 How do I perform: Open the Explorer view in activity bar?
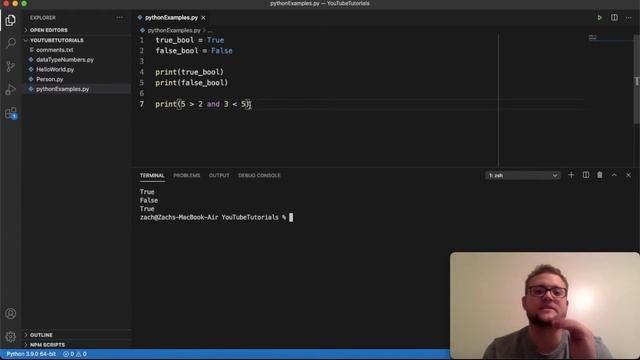pyautogui.click(x=11, y=20)
